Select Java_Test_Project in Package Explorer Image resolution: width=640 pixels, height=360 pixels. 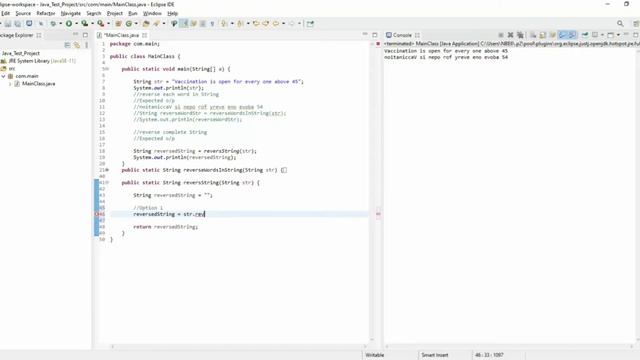click(x=21, y=53)
